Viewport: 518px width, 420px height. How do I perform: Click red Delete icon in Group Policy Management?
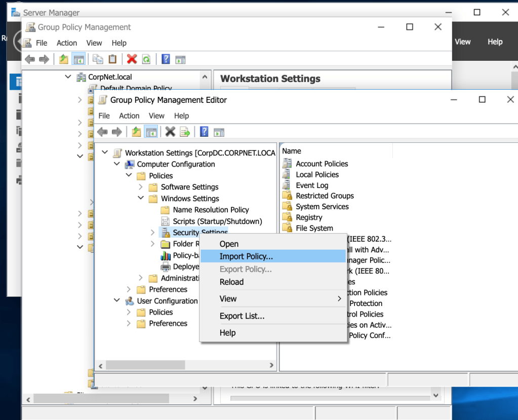tap(132, 59)
